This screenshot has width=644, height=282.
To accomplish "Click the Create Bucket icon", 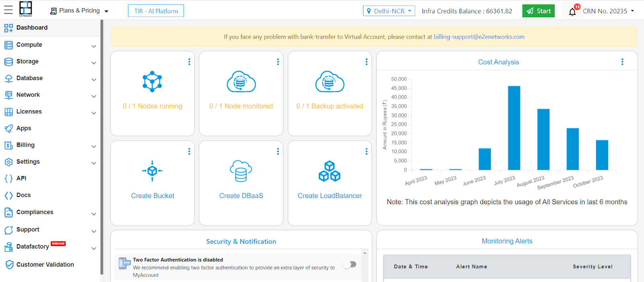I will 152,171.
